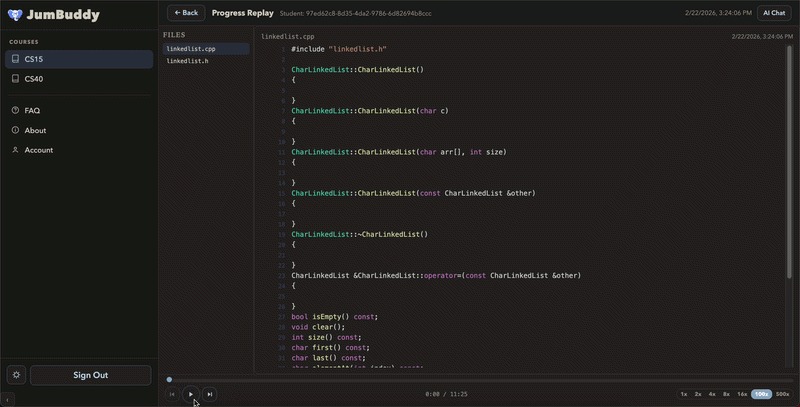Click the Progress Replay heading

[243, 13]
